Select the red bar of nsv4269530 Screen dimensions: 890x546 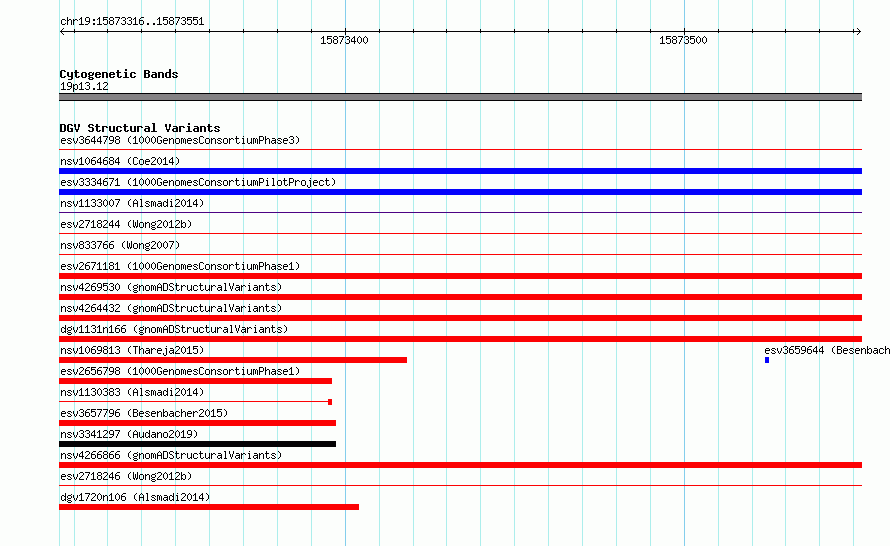[460, 297]
